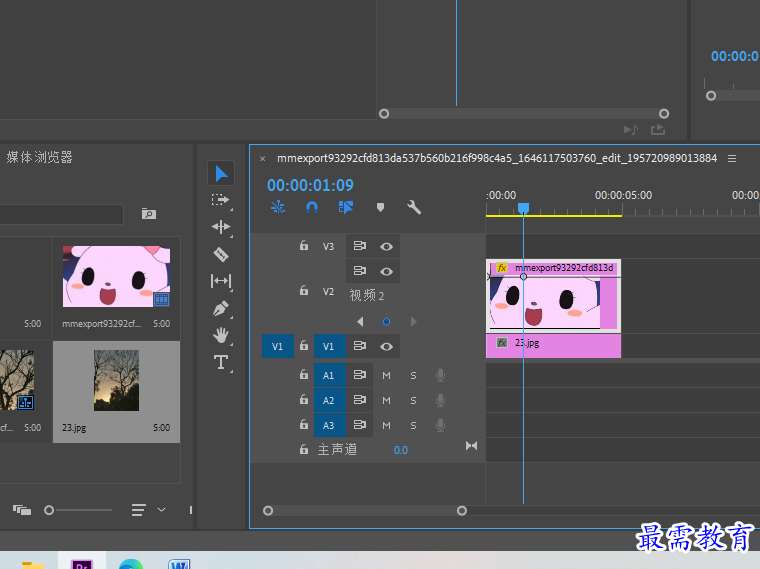The image size is (760, 569).
Task: Toggle sync lock for V1
Action: (x=360, y=346)
